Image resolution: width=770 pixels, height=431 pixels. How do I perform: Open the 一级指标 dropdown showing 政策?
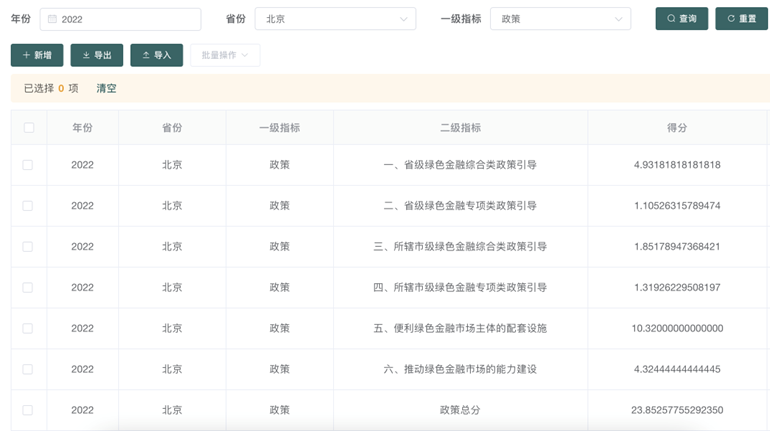(x=560, y=19)
